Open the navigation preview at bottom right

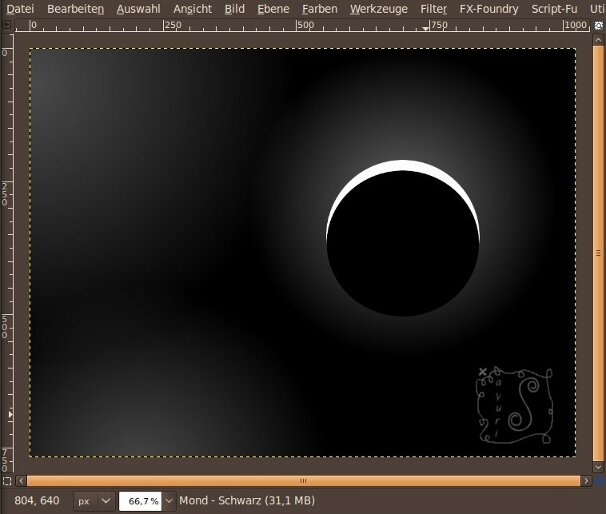click(599, 481)
